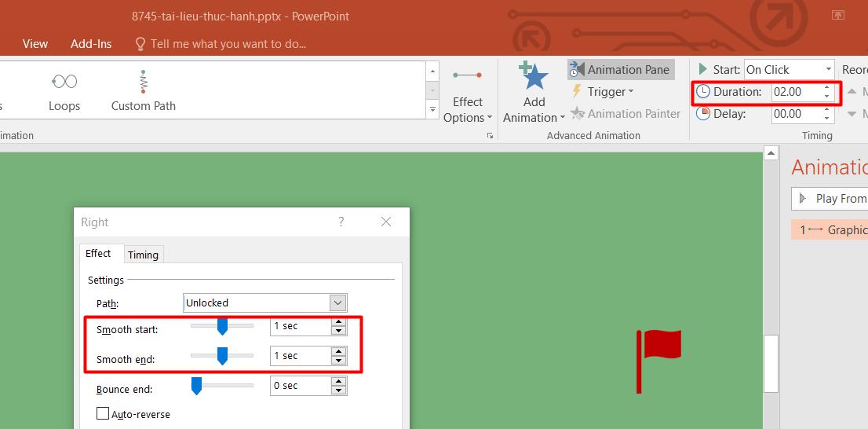Click the Tell me what you want to do box
The width and height of the screenshot is (868, 429).
221,44
